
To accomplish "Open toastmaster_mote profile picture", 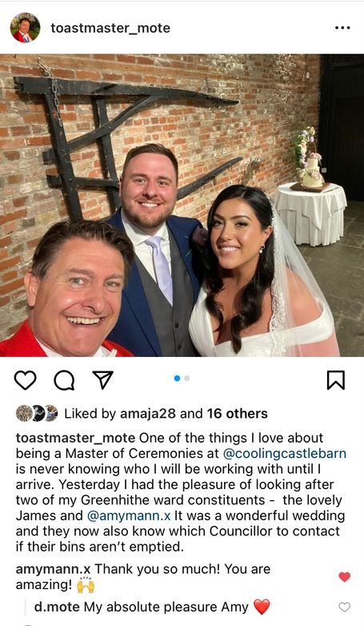I will pos(25,27).
